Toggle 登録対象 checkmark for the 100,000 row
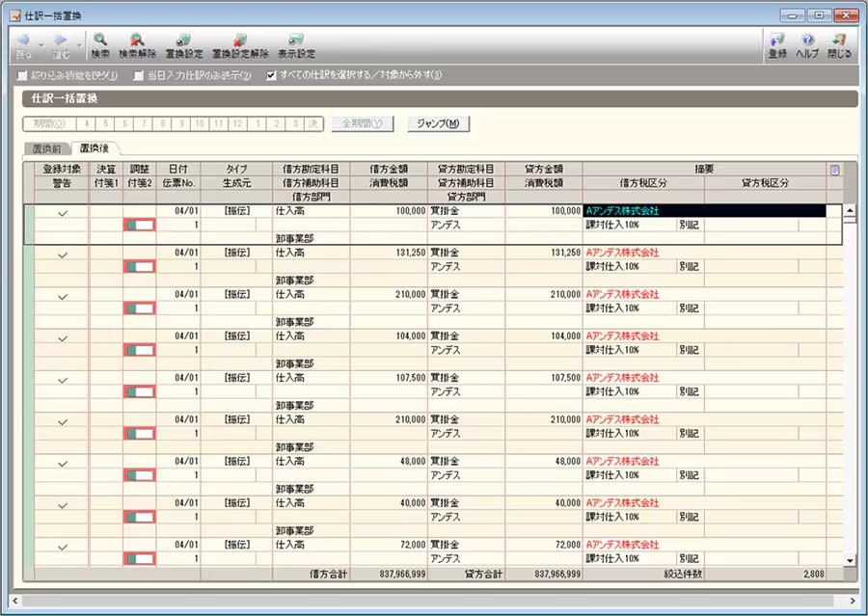This screenshot has height=616, width=868. tap(63, 212)
